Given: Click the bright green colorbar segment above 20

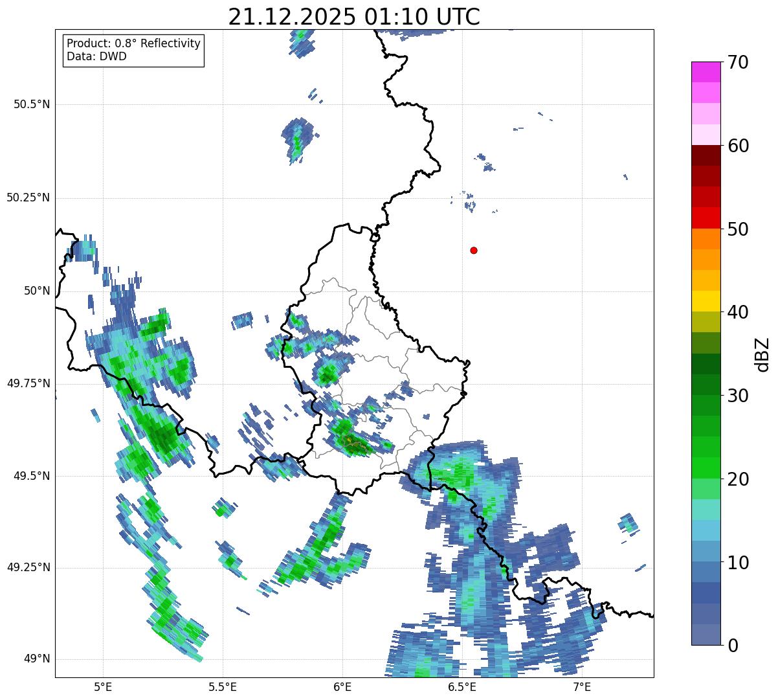Looking at the screenshot, I should [x=706, y=468].
